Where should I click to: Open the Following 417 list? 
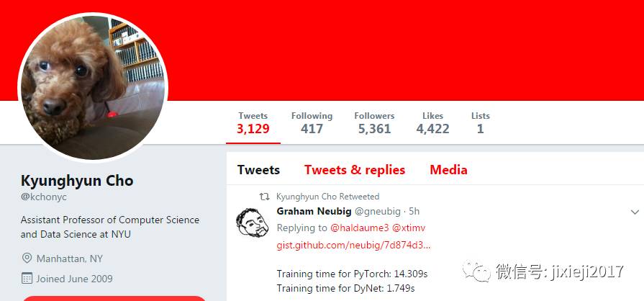pos(312,123)
